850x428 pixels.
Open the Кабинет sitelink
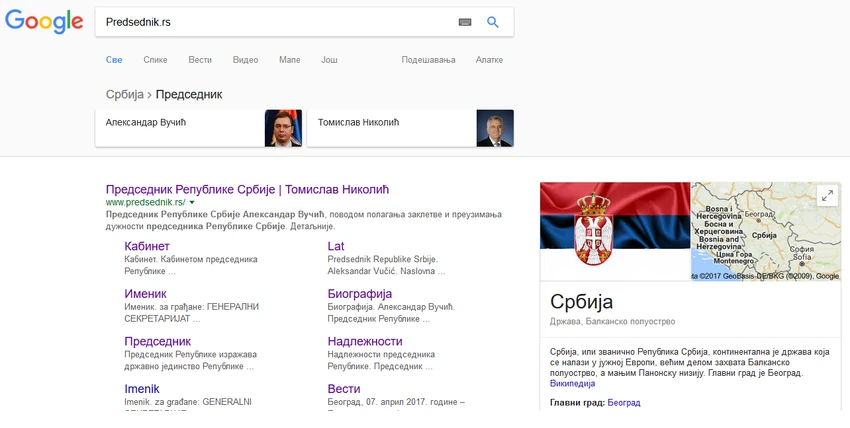click(147, 246)
